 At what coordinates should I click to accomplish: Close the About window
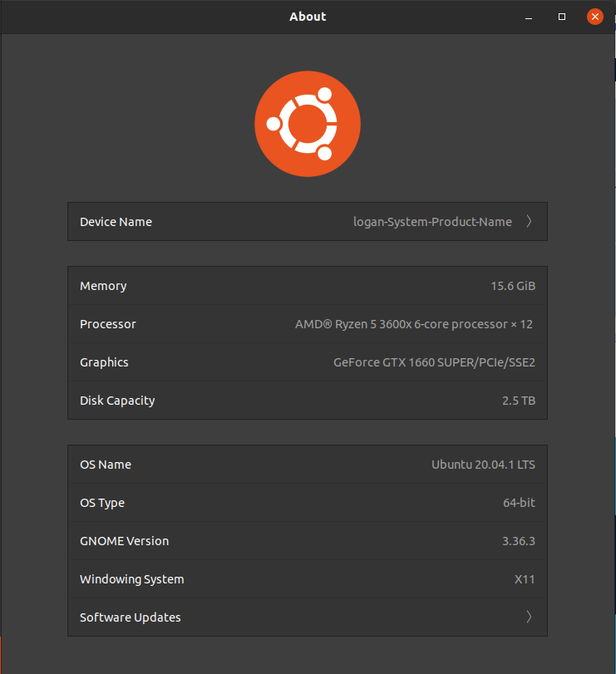pos(595,17)
